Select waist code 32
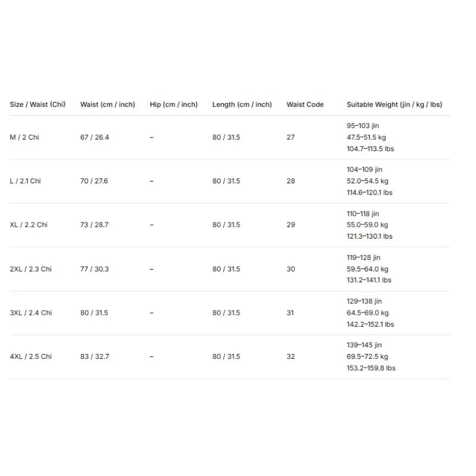The height and width of the screenshot is (476, 476). [x=290, y=356]
